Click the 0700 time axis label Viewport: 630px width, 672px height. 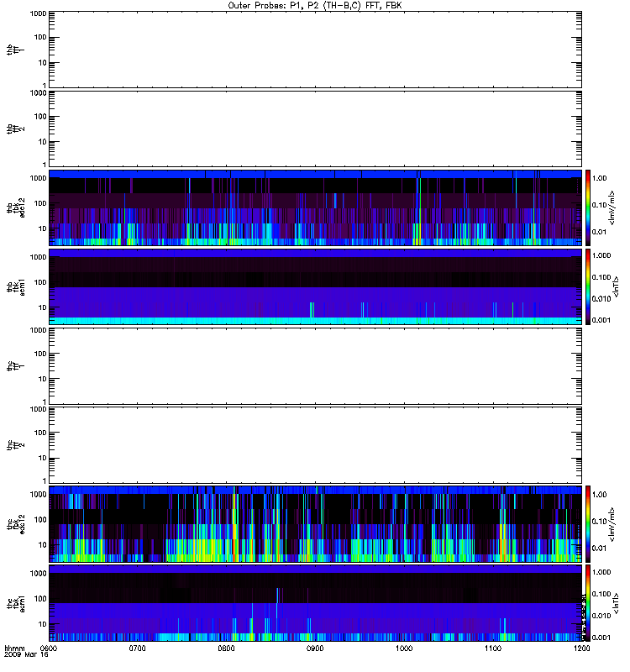coord(137,648)
